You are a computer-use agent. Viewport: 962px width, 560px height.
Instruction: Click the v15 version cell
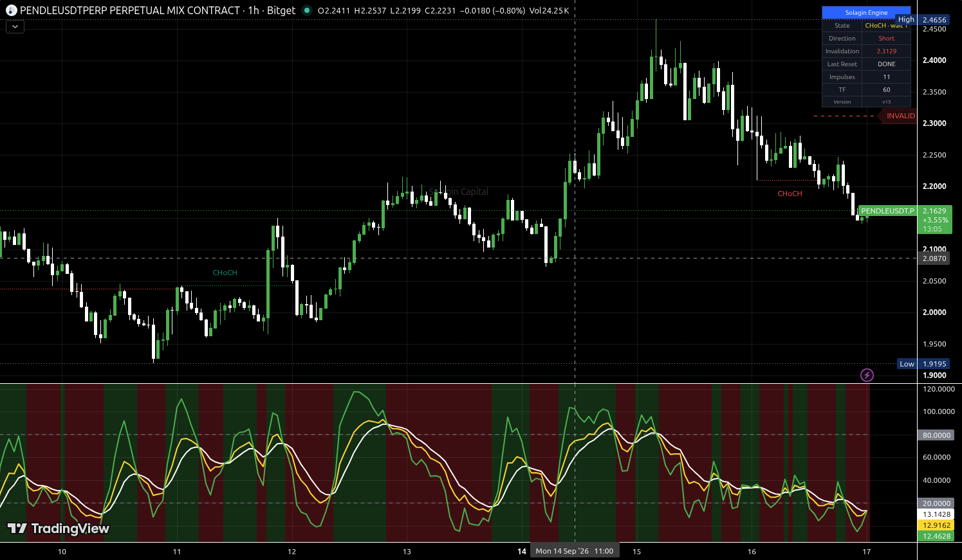click(x=886, y=102)
